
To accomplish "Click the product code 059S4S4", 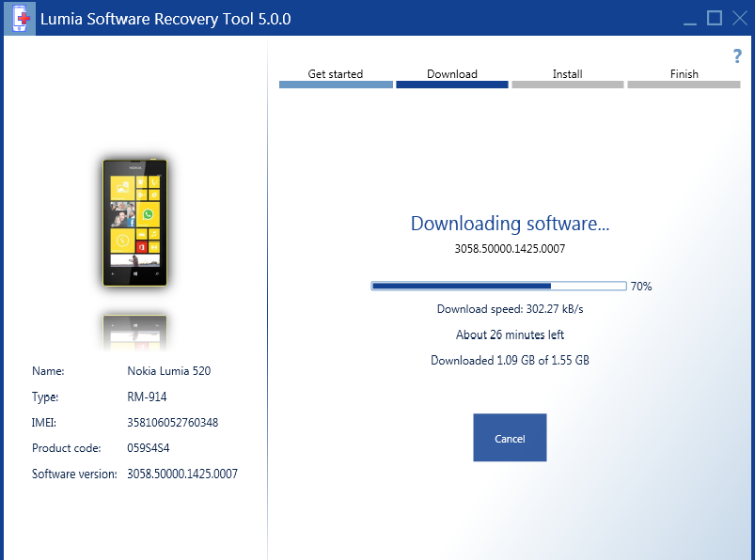I will (149, 448).
